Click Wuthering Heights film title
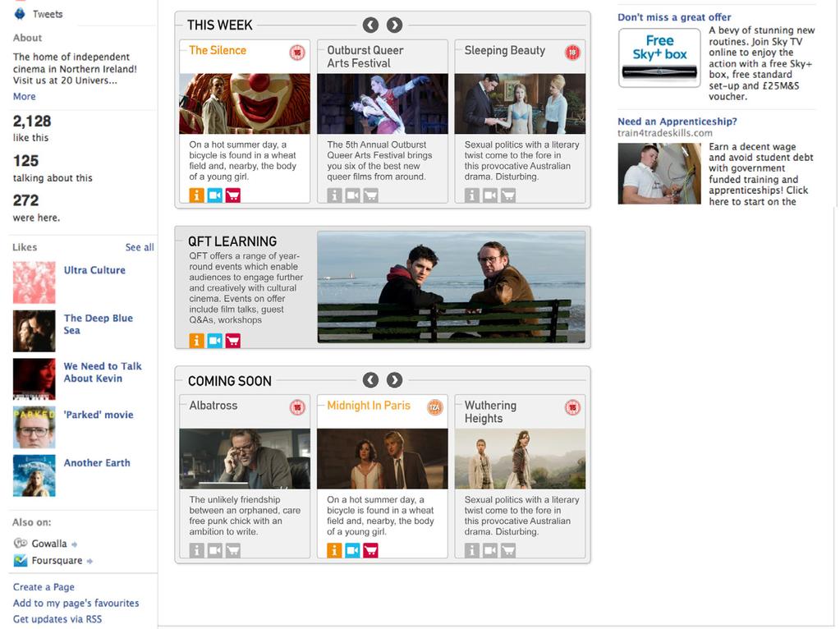The height and width of the screenshot is (629, 840). coord(490,412)
